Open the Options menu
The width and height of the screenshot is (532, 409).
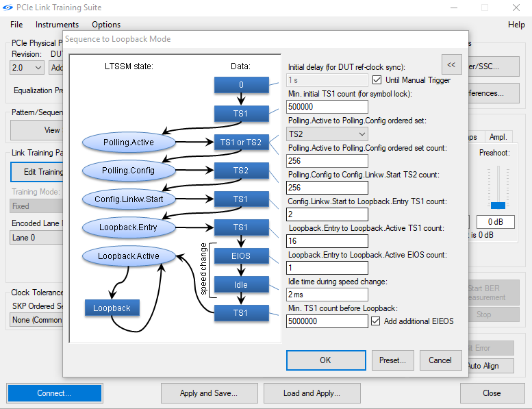(106, 25)
